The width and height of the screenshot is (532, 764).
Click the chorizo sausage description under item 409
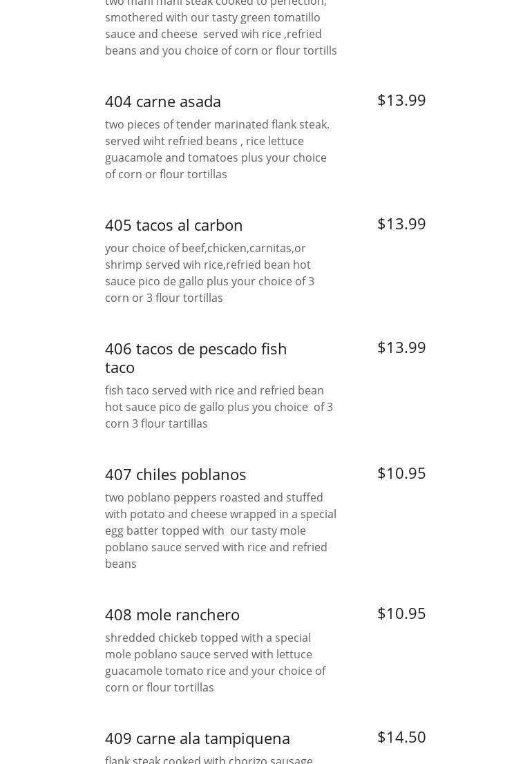point(209,759)
